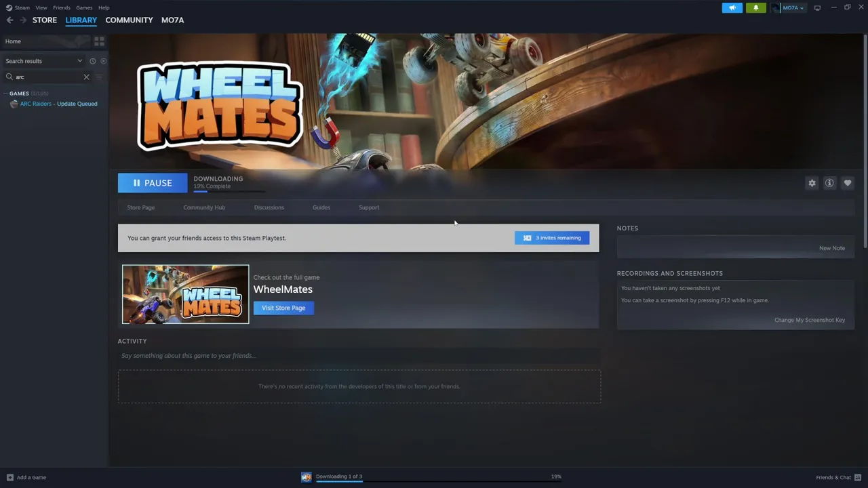Open Discussions link
868x488 pixels.
click(x=269, y=207)
